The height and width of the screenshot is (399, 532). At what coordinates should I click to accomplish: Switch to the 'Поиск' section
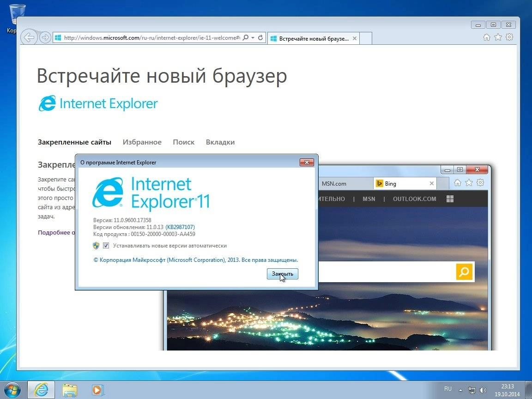pyautogui.click(x=183, y=142)
